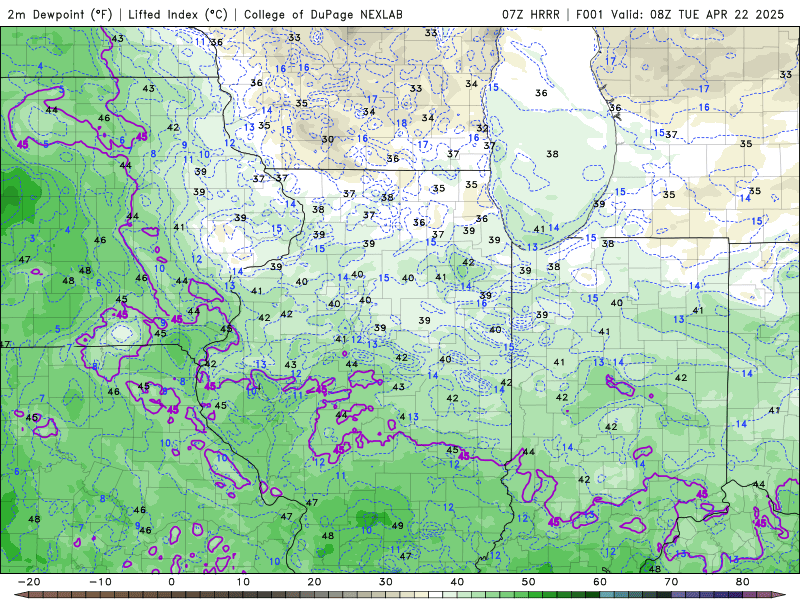Click the left arrow end of color scale

point(20,594)
